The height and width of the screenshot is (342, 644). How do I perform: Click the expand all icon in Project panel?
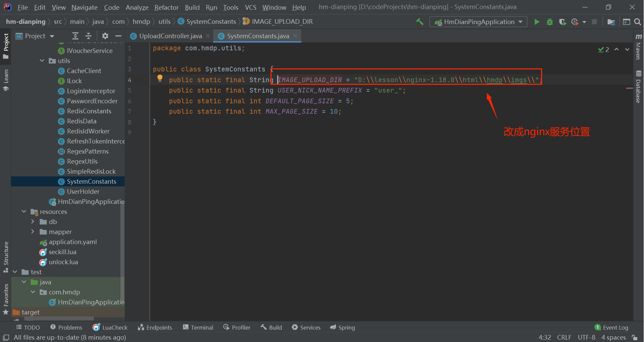75,36
